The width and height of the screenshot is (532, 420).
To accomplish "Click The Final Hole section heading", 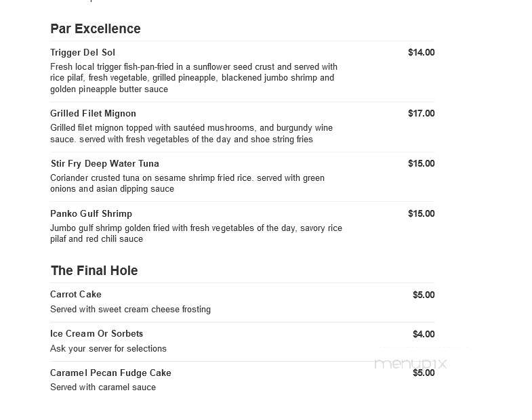I will point(94,270).
